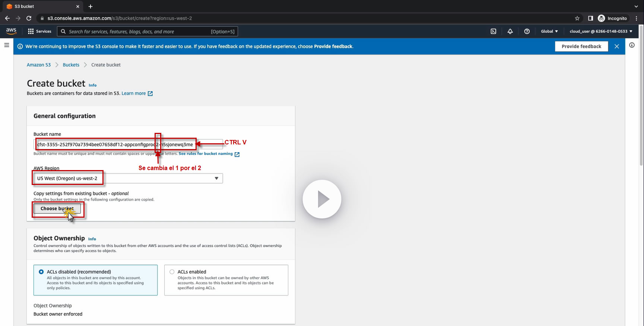The image size is (644, 326).
Task: Open the cloud_user account menu
Action: click(x=601, y=31)
